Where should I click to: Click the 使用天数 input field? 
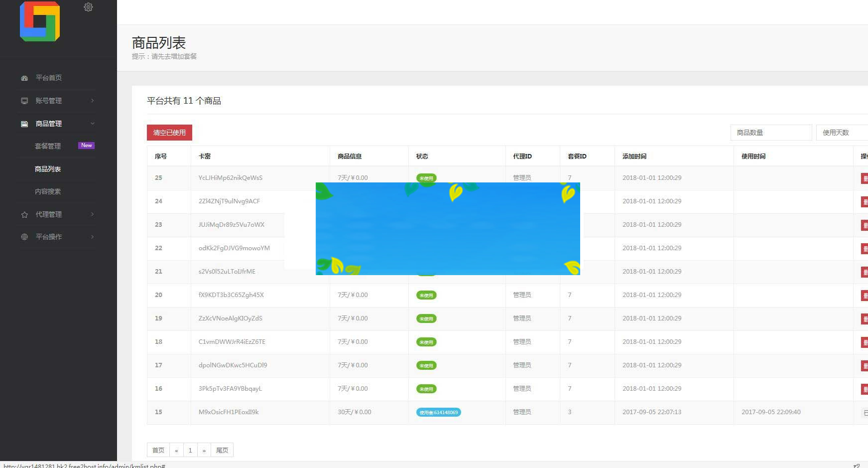click(843, 133)
